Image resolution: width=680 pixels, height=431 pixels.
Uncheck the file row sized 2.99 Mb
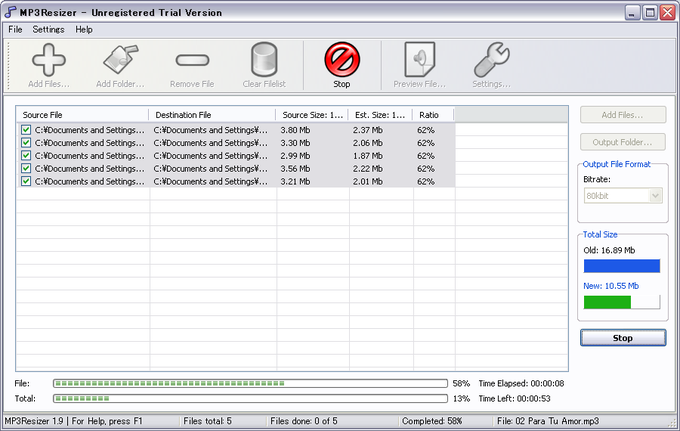[26, 155]
